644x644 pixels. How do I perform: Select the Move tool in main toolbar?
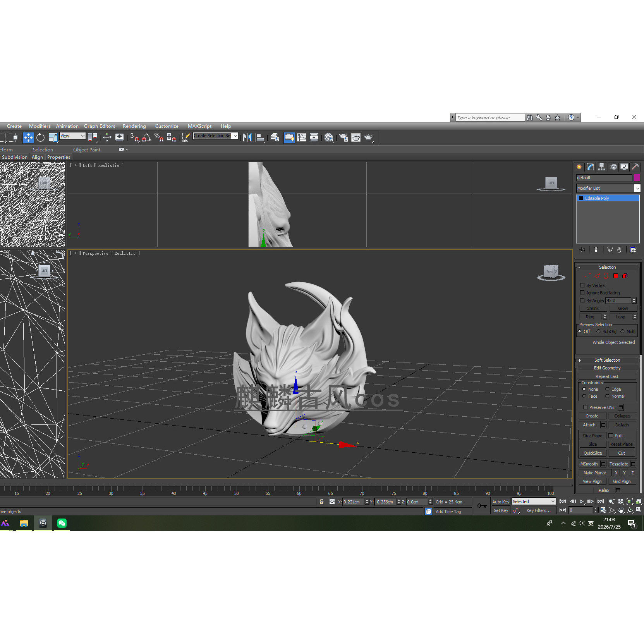[x=28, y=137]
